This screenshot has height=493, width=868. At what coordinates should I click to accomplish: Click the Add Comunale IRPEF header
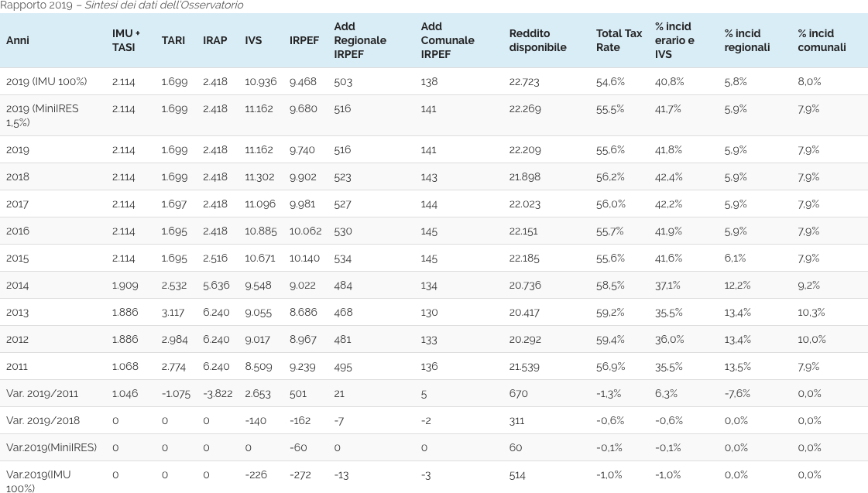click(x=447, y=40)
